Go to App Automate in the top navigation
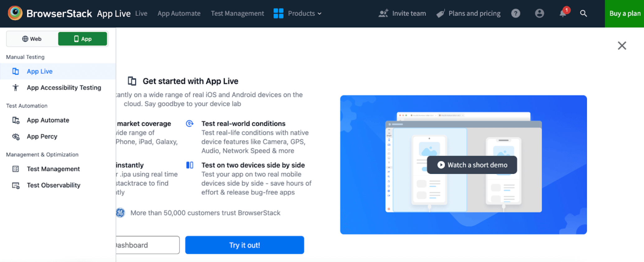644x262 pixels. [x=179, y=13]
